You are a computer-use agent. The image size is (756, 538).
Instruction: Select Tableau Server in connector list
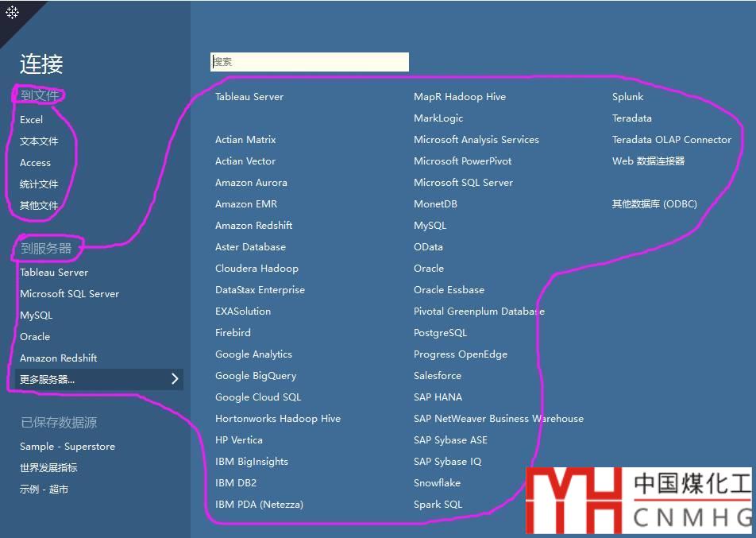[x=249, y=96]
